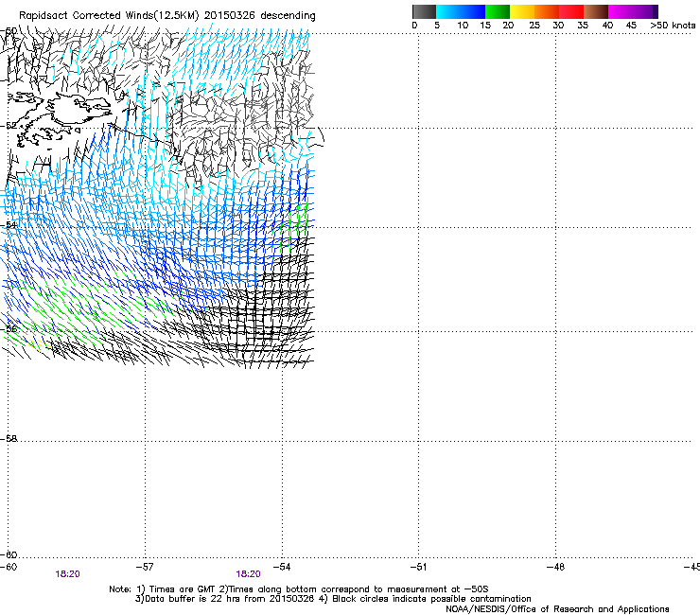Viewport: 700px width, 615px height.
Task: Click the date '20150326' in the title
Action: pyautogui.click(x=230, y=16)
